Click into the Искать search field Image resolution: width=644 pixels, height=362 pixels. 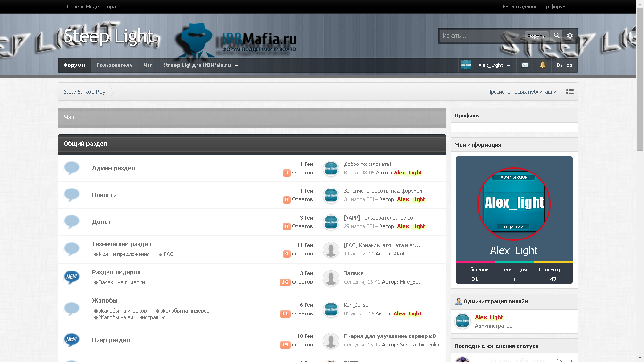[x=481, y=36]
